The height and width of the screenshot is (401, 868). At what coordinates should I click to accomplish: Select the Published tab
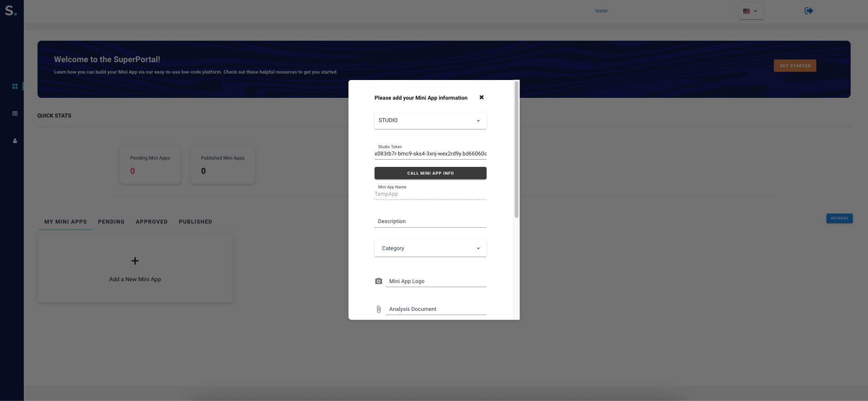pos(195,222)
